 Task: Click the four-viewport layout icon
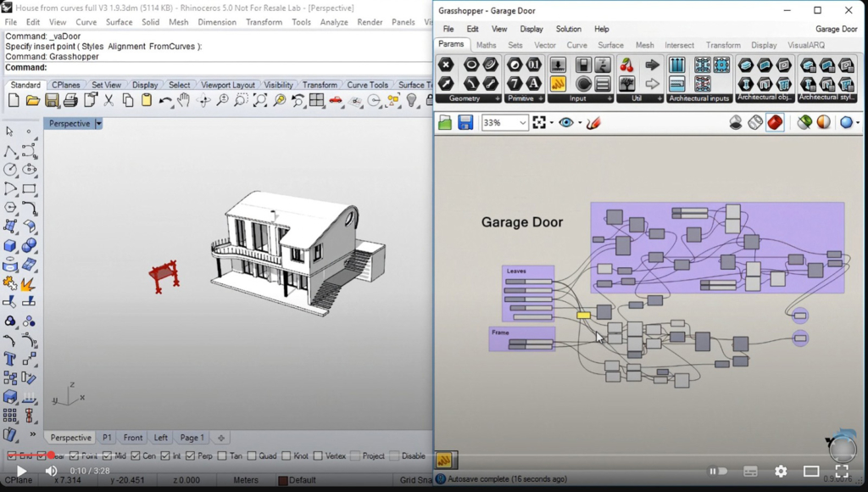point(316,100)
